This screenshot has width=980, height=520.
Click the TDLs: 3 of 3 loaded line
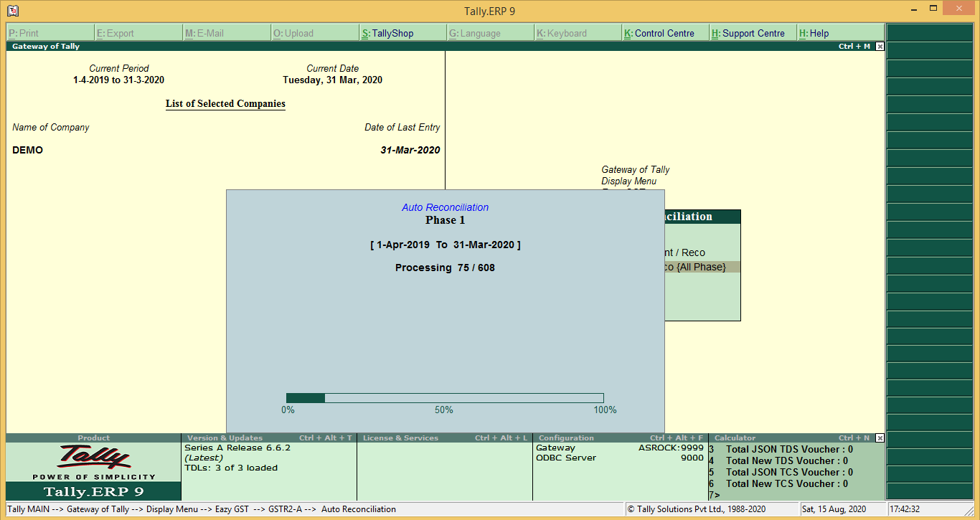click(x=231, y=468)
